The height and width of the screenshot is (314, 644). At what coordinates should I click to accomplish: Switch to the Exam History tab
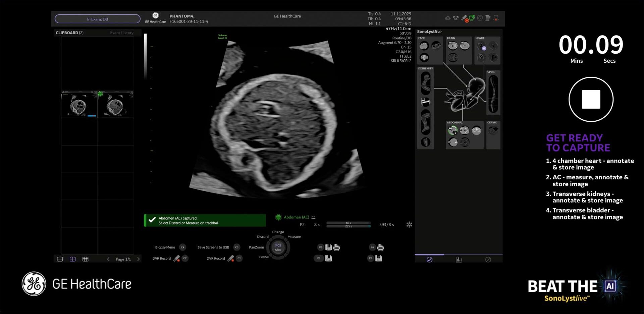pyautogui.click(x=121, y=33)
